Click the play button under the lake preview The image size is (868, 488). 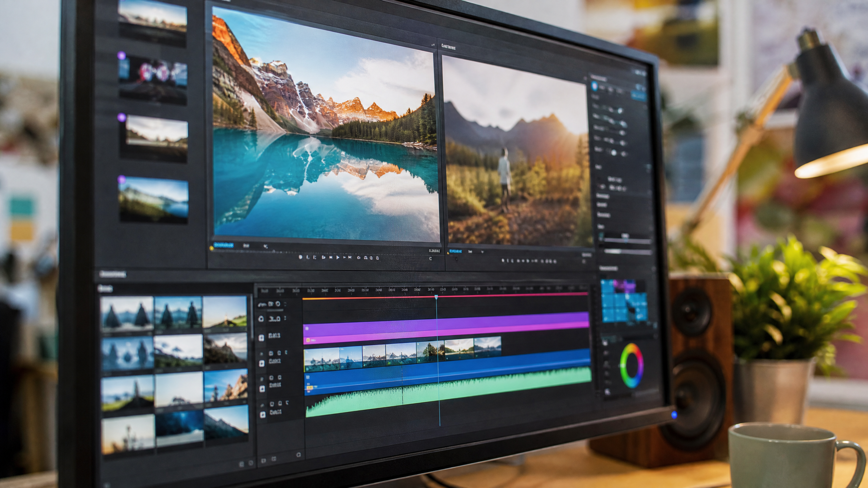point(338,258)
